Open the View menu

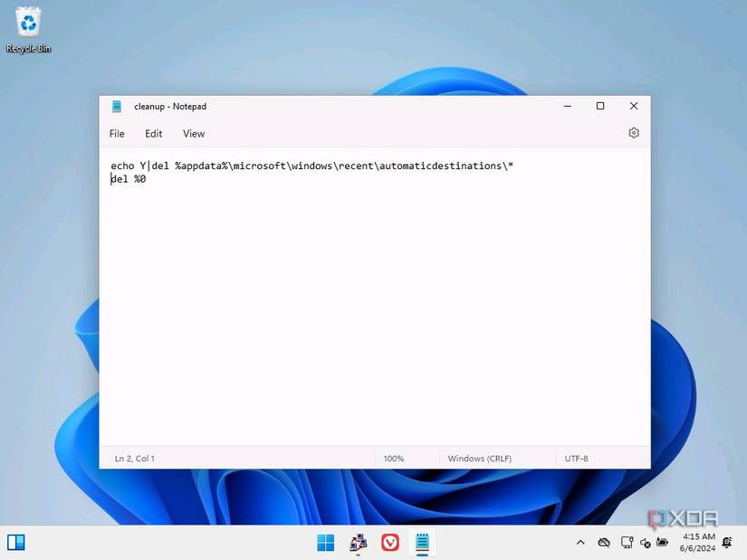pyautogui.click(x=194, y=134)
